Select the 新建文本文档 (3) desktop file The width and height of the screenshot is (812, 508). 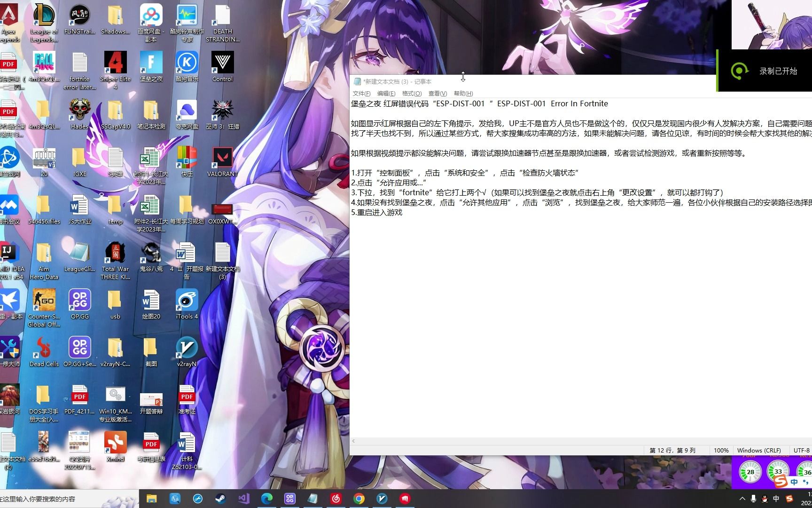coord(222,261)
